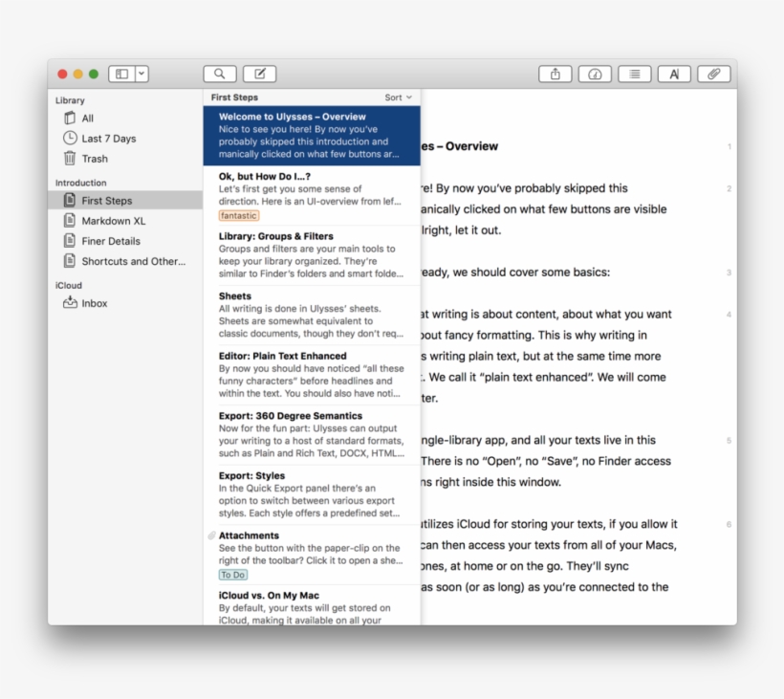Click the First Steps list header
The image size is (784, 699).
pos(234,98)
